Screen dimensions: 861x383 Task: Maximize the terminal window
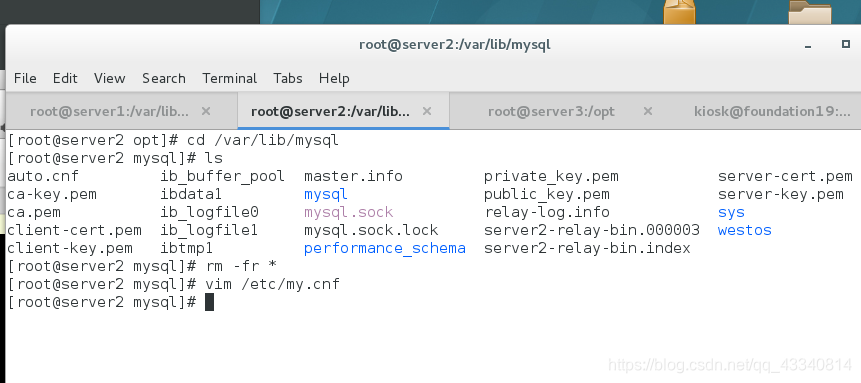(846, 44)
